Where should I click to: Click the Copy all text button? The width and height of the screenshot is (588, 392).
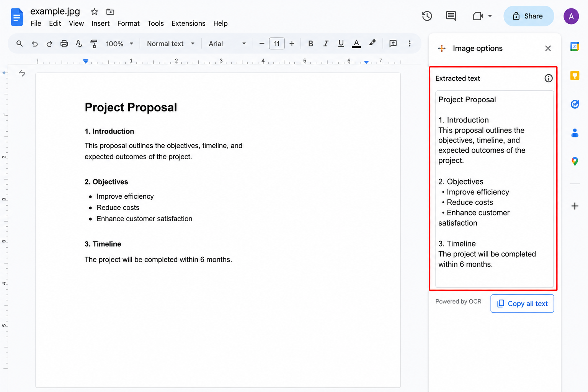[x=522, y=304]
